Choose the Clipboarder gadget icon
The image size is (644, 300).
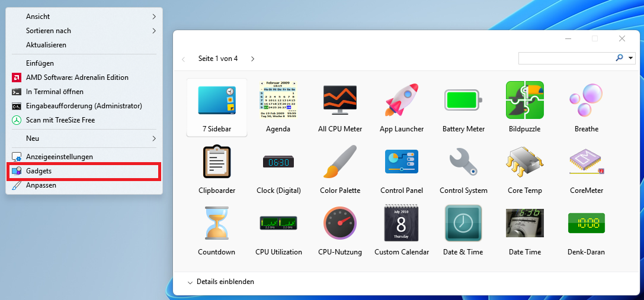pyautogui.click(x=216, y=162)
